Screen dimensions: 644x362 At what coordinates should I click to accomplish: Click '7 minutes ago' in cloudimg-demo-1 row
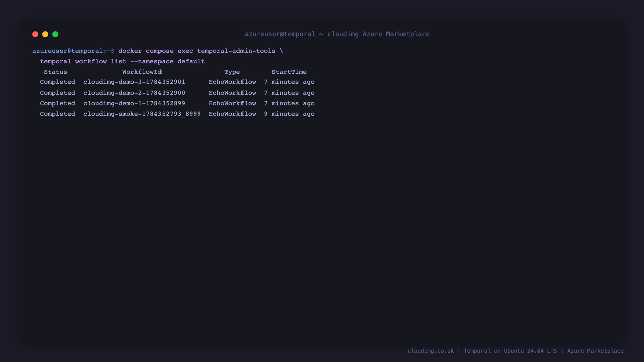click(x=289, y=103)
